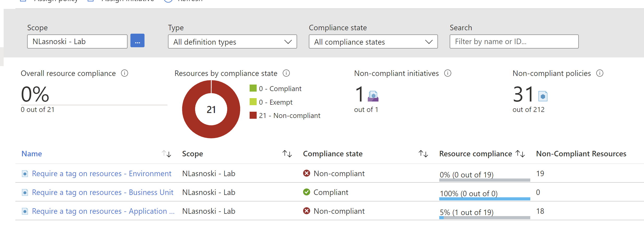
Task: Sort the table by Name column
Action: click(166, 154)
